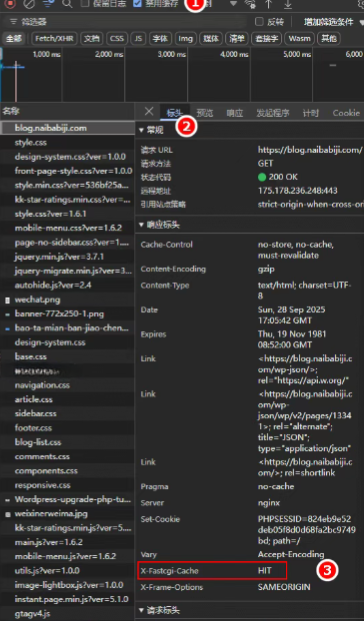Import HAR file with up arrow
The width and height of the screenshot is (364, 621).
[269, 4]
